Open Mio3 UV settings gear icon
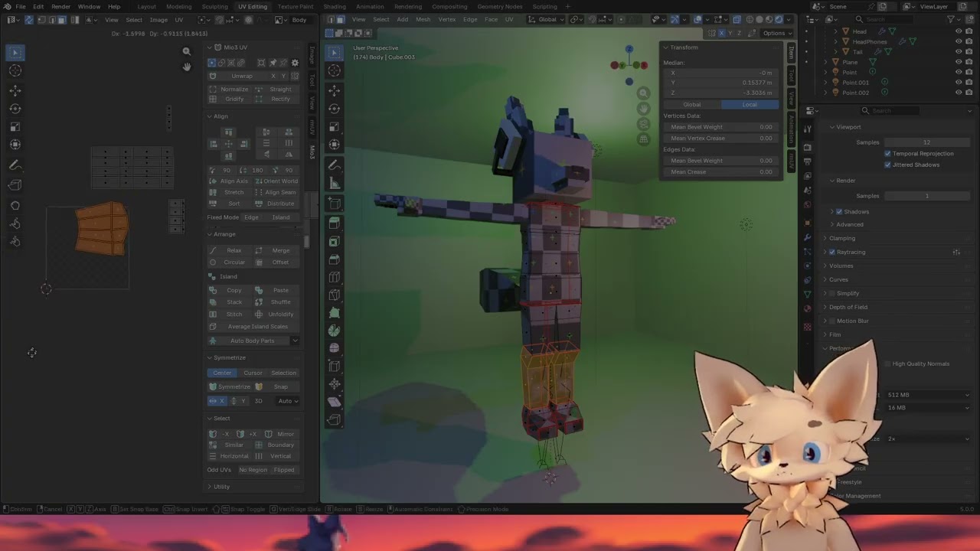 pyautogui.click(x=295, y=63)
